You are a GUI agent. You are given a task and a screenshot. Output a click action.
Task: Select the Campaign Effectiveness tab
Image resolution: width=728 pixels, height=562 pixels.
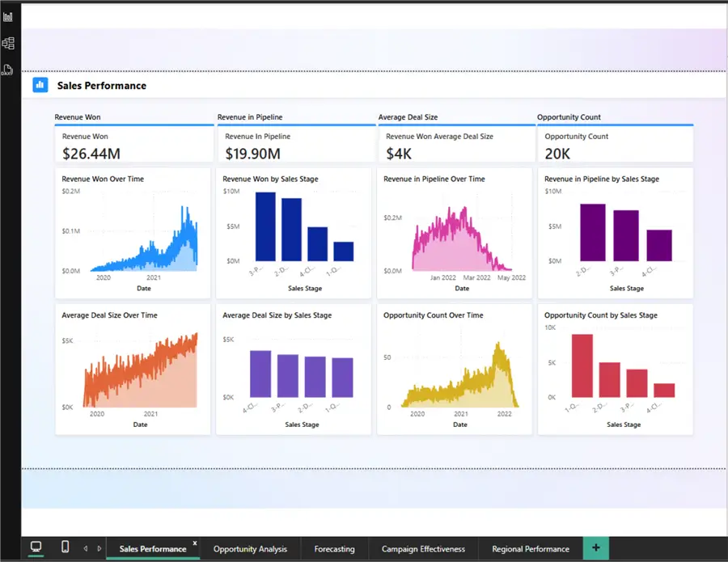tap(423, 549)
